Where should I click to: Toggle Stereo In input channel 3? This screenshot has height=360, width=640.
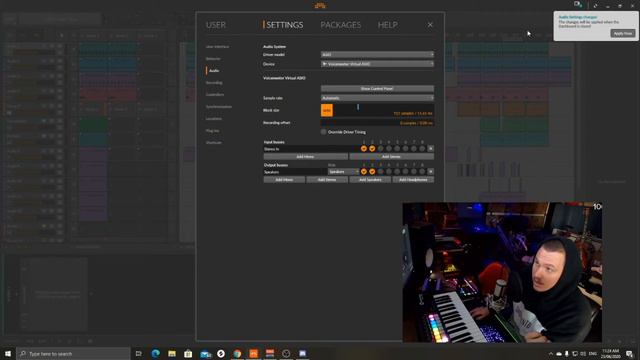[380, 149]
